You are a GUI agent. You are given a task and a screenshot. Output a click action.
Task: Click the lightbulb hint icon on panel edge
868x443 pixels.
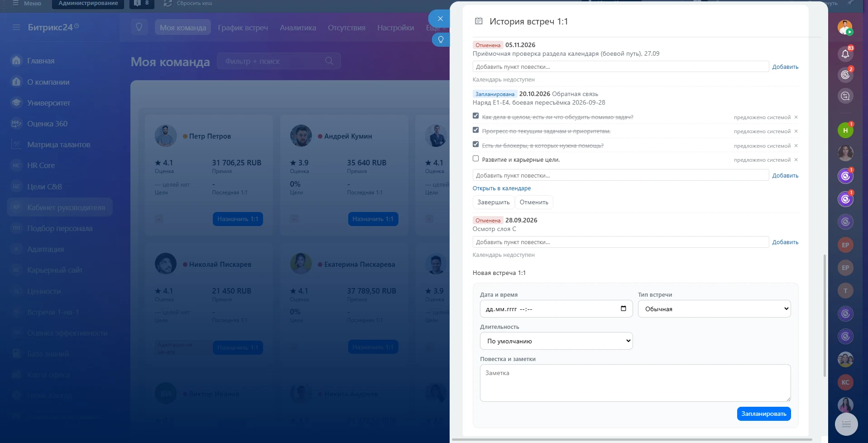[441, 39]
